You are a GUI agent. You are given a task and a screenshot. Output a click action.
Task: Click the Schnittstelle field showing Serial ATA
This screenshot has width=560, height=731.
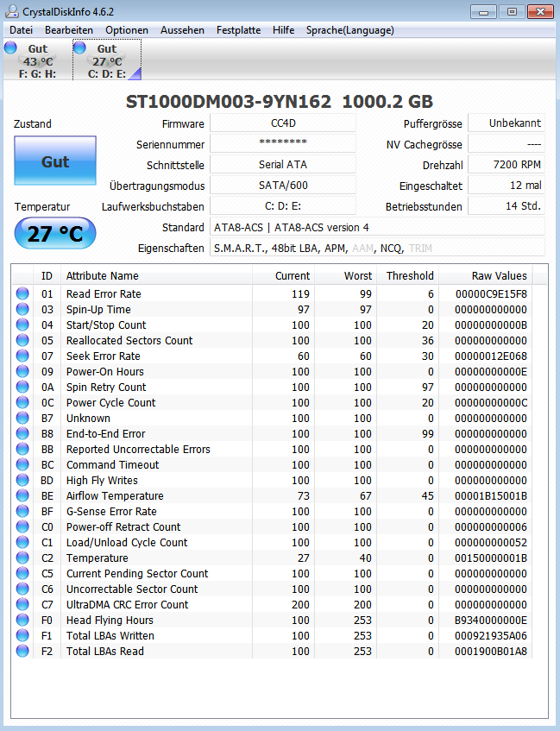tap(283, 165)
